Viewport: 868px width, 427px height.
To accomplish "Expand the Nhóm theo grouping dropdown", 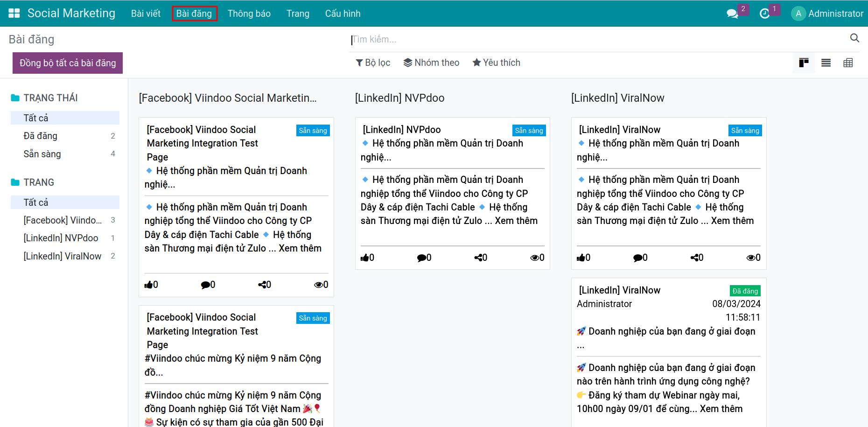I will [431, 63].
